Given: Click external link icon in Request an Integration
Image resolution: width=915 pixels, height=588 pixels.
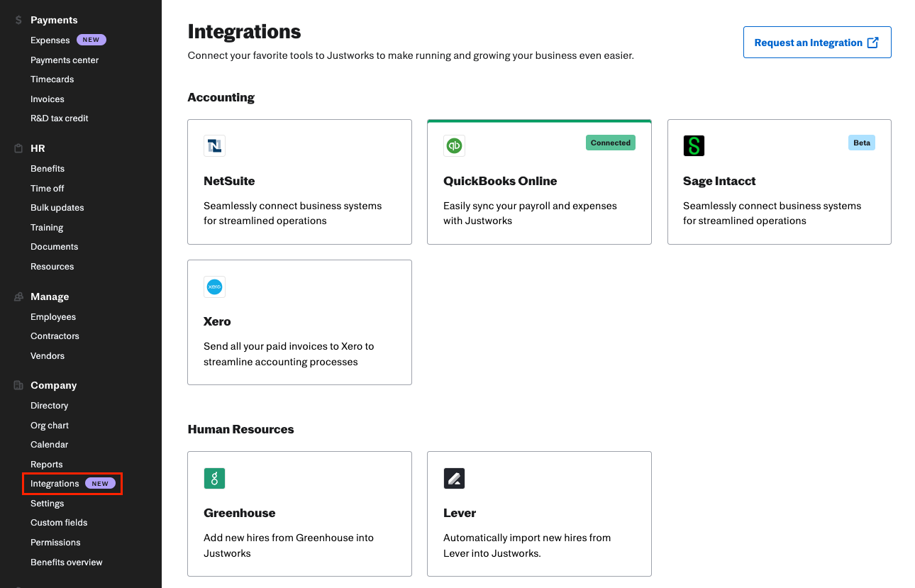Looking at the screenshot, I should (873, 43).
